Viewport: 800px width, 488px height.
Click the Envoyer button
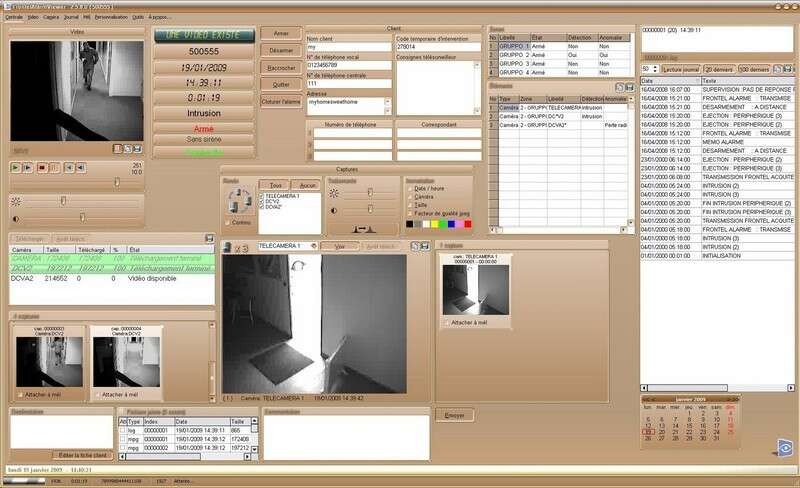click(454, 415)
